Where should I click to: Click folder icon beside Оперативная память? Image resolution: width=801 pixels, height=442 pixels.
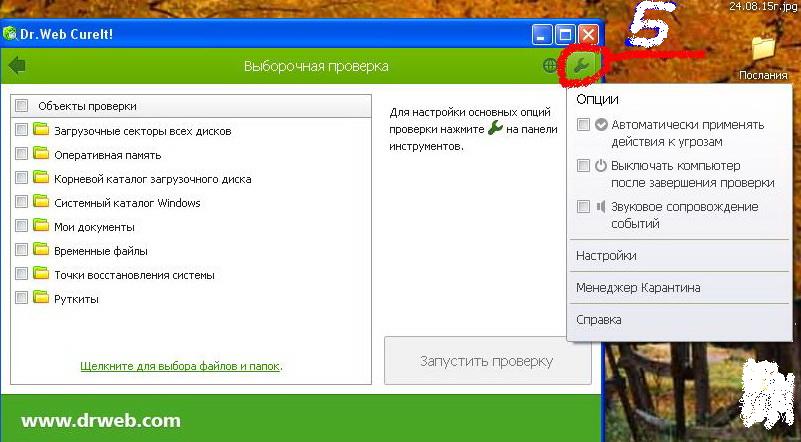[41, 153]
